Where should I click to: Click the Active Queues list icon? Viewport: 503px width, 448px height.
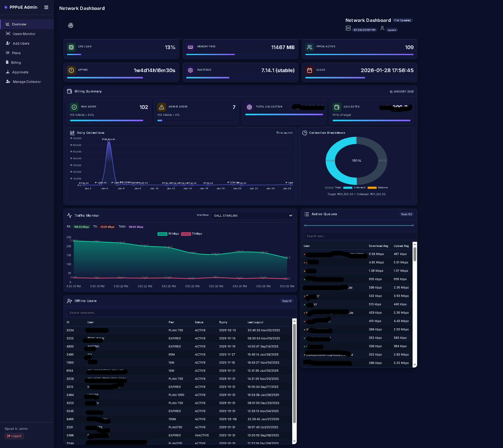306,214
